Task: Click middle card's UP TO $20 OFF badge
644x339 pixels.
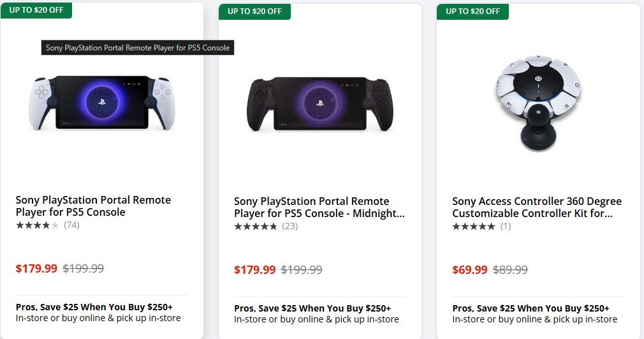Action: (254, 11)
